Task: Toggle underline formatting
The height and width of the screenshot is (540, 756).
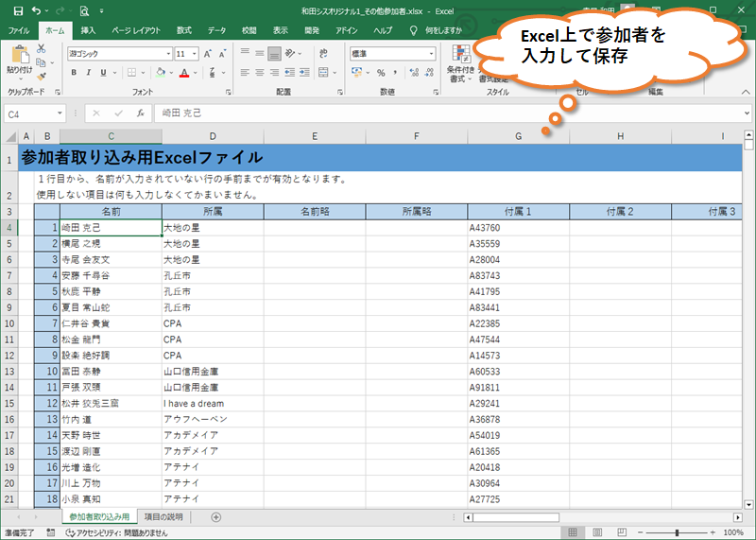Action: [103, 73]
